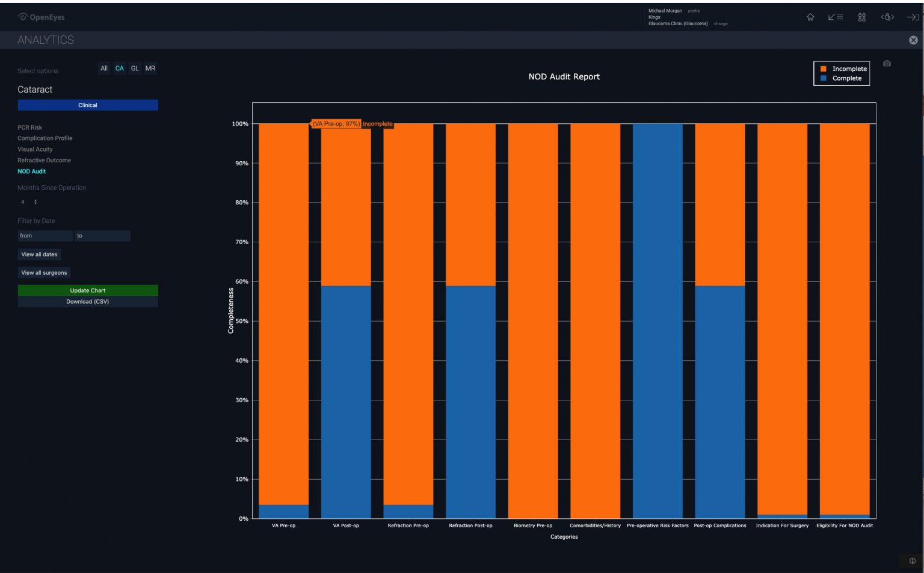Image resolution: width=924 pixels, height=573 pixels.
Task: Click the logout arrow icon
Action: [913, 17]
